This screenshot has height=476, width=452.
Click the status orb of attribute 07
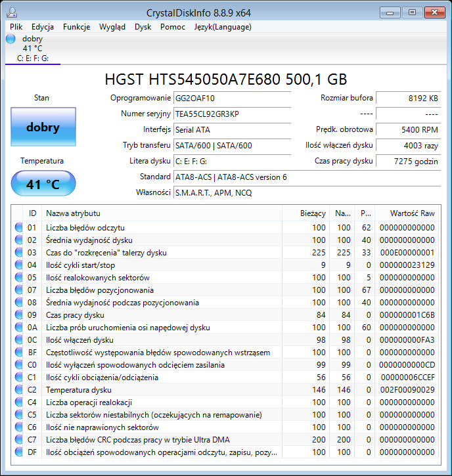click(x=18, y=290)
